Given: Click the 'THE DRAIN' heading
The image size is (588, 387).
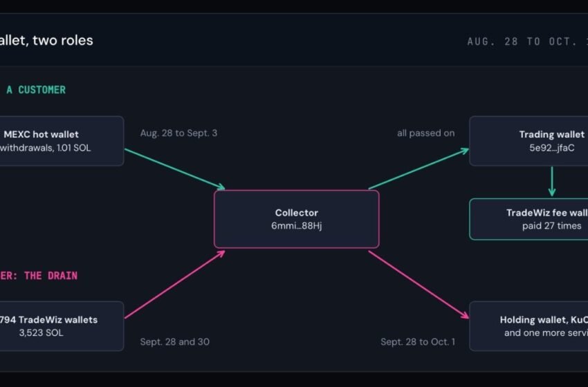Looking at the screenshot, I should pos(50,276).
